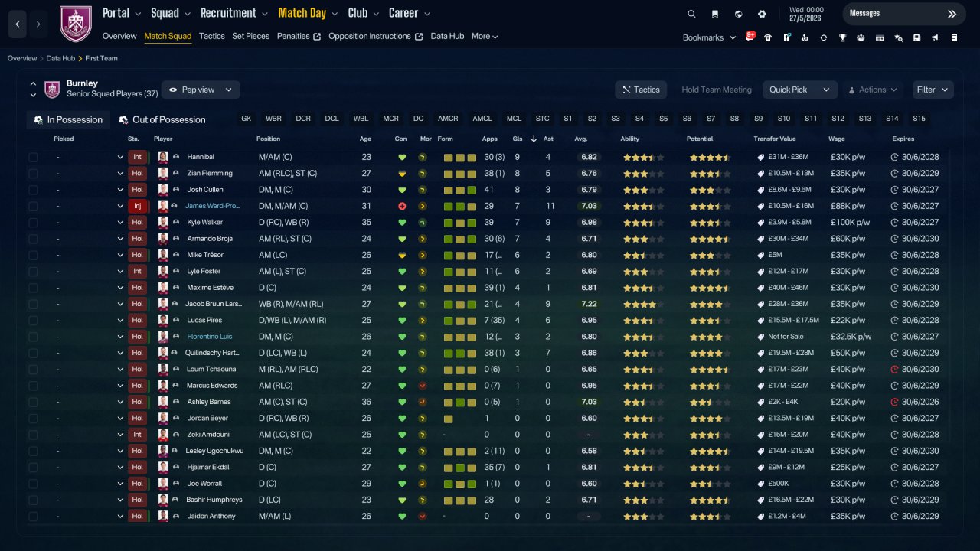Click the Tactics button above the table
This screenshot has width=980, height=551.
[641, 90]
